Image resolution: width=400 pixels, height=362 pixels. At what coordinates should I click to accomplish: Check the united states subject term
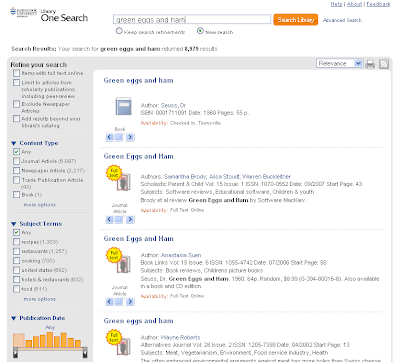[x=16, y=270]
